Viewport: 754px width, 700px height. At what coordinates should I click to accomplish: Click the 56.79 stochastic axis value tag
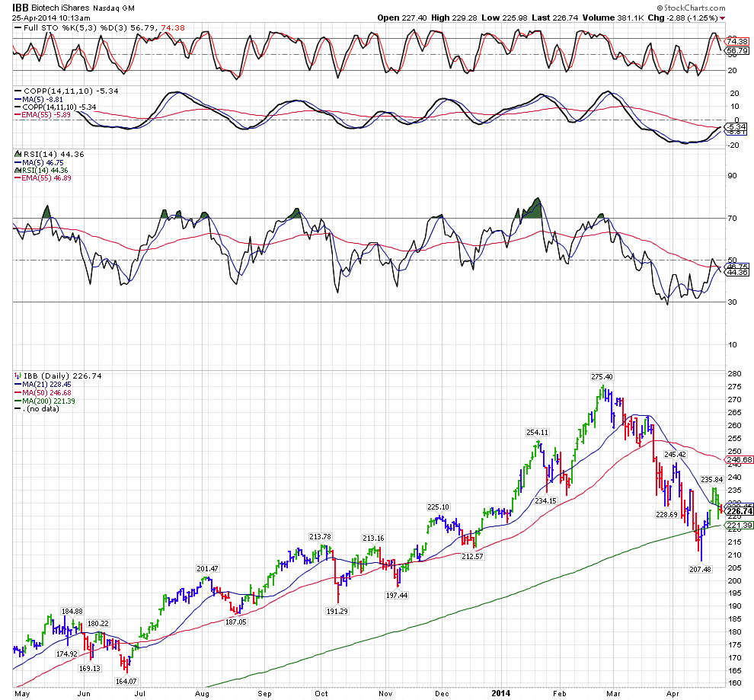(x=738, y=50)
